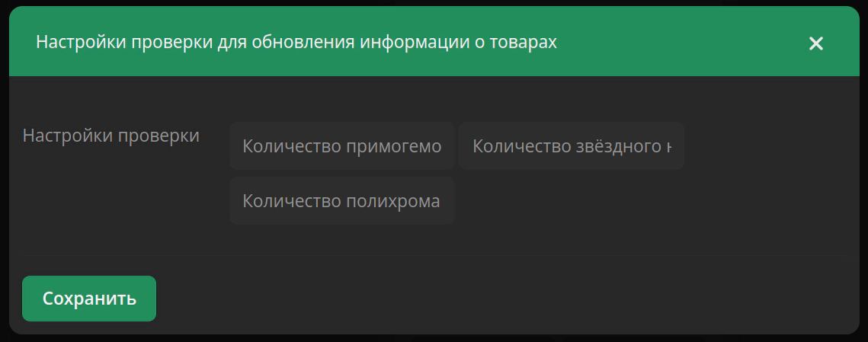Image resolution: width=868 pixels, height=342 pixels.
Task: Dismiss the dialog using the header cross
Action: point(816,43)
